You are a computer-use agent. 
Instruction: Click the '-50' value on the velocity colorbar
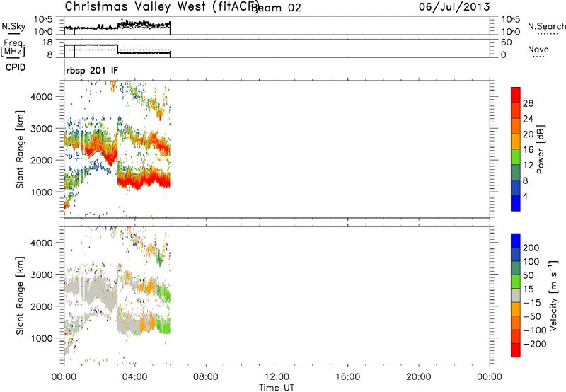532,316
